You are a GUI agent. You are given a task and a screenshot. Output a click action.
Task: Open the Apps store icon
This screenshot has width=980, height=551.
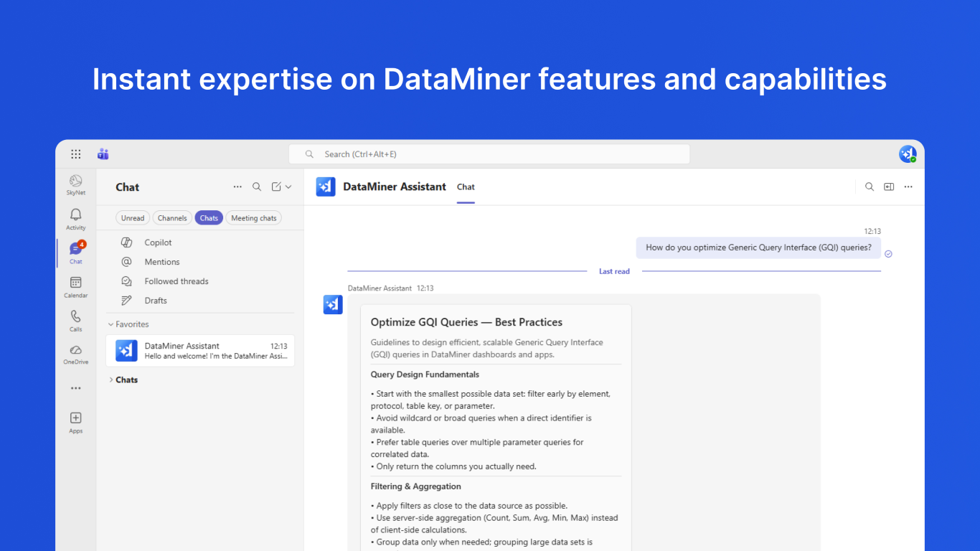[76, 423]
